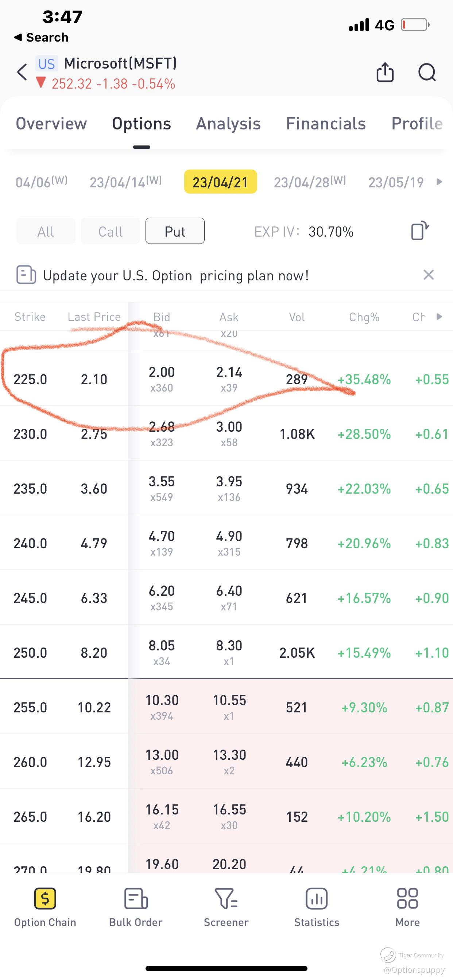Viewport: 453px width, 980px height.
Task: Open Statistics from the bottom bar
Action: click(x=316, y=899)
